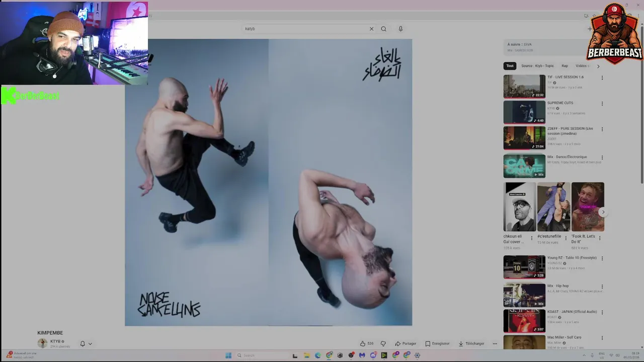Open the 'Fook It, Let's Do It' short
This screenshot has height=362, width=644.
[x=588, y=207]
